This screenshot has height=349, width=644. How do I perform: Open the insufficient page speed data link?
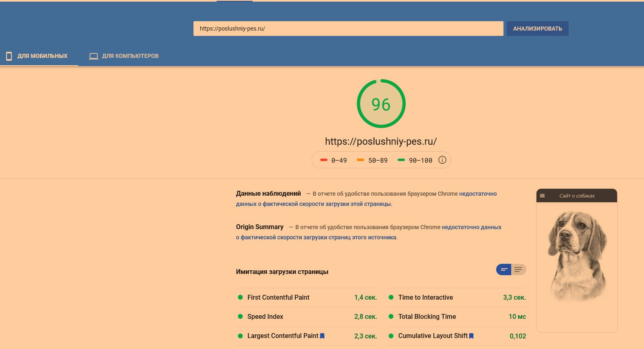(313, 204)
